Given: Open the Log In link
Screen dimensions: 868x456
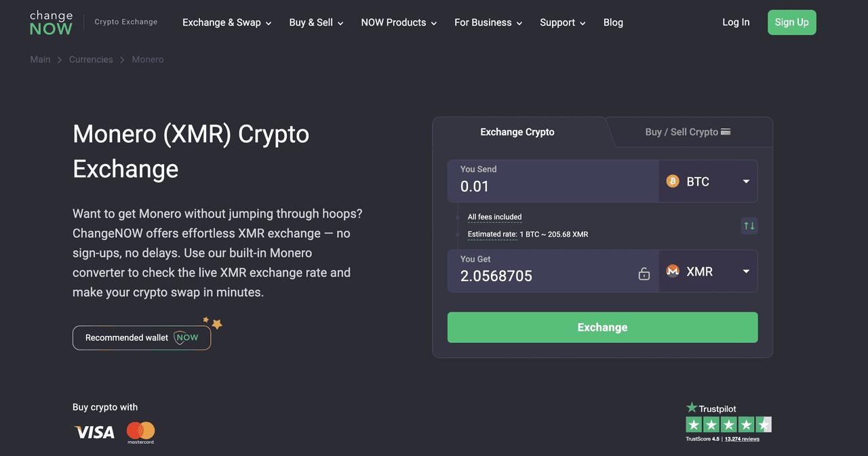Looking at the screenshot, I should (x=736, y=22).
